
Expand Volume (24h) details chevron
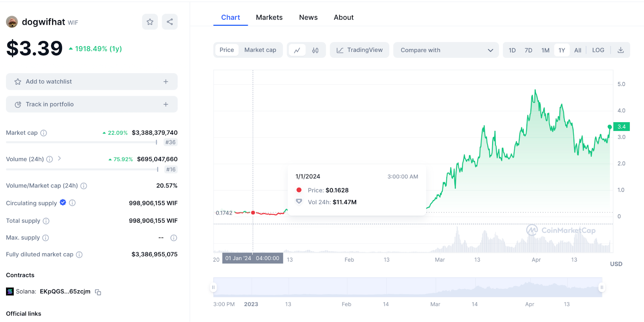click(x=59, y=158)
